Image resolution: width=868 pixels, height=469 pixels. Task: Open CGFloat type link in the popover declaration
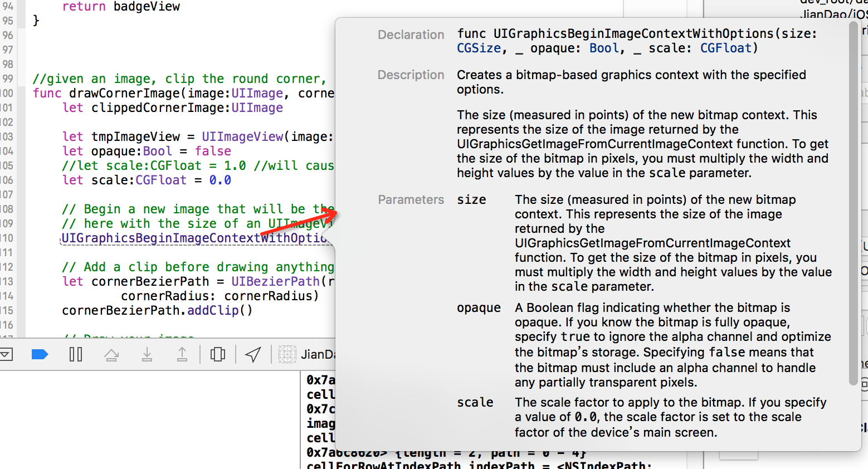726,48
